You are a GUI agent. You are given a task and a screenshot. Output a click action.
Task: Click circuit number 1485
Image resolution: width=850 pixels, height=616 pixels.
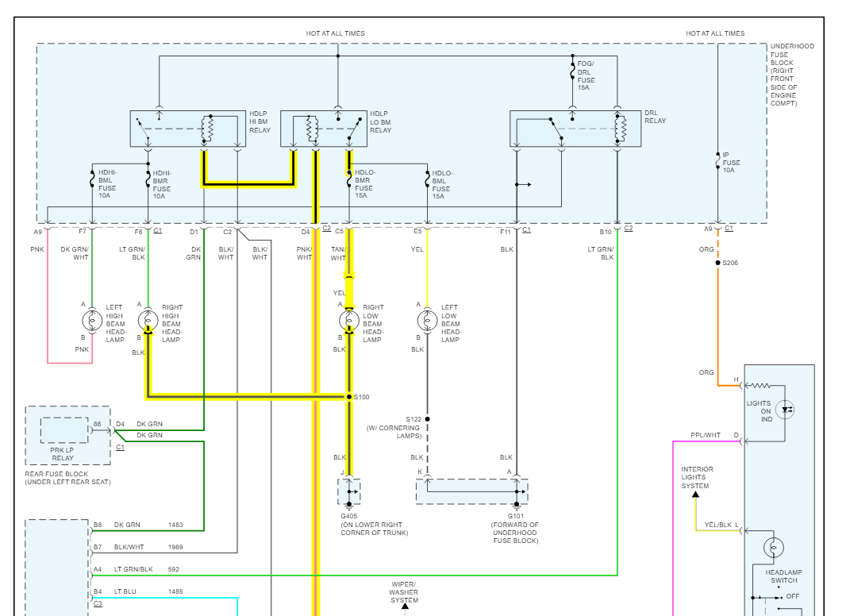click(x=175, y=591)
